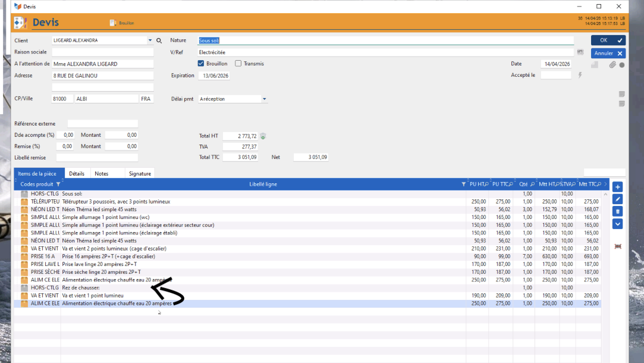
Task: Click the lightning bolt icon beside Accepté le
Action: 580,76
